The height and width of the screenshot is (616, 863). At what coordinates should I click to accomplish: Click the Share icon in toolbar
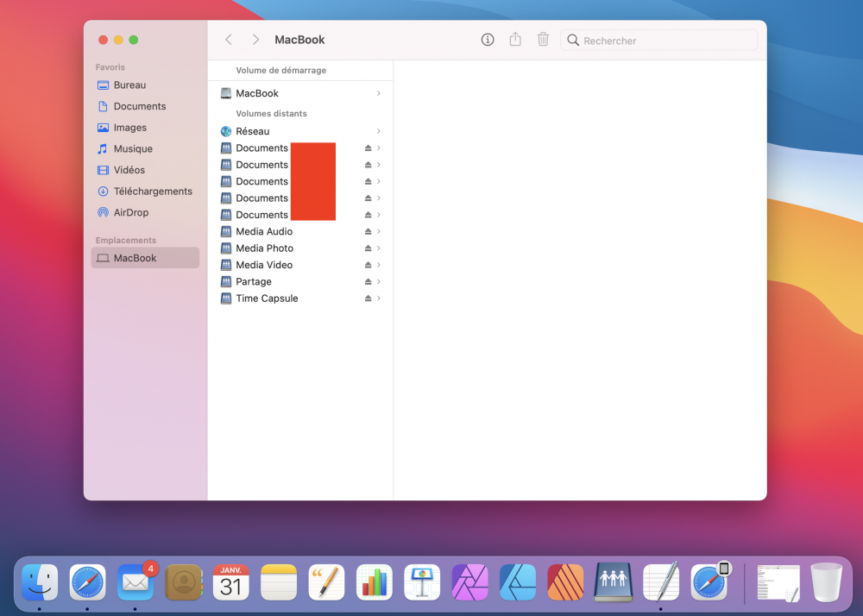coord(515,40)
